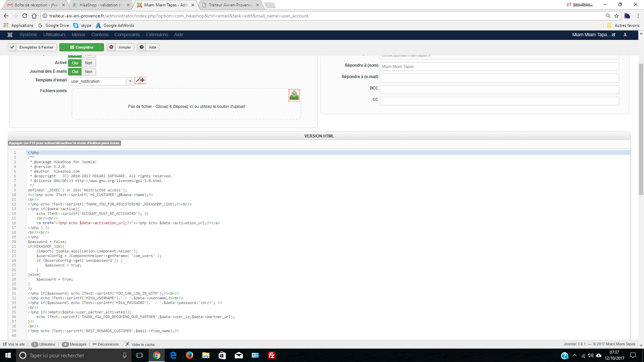The height and width of the screenshot is (362, 644).
Task: Click the red Annuler cancel icon
Action: coord(111,47)
